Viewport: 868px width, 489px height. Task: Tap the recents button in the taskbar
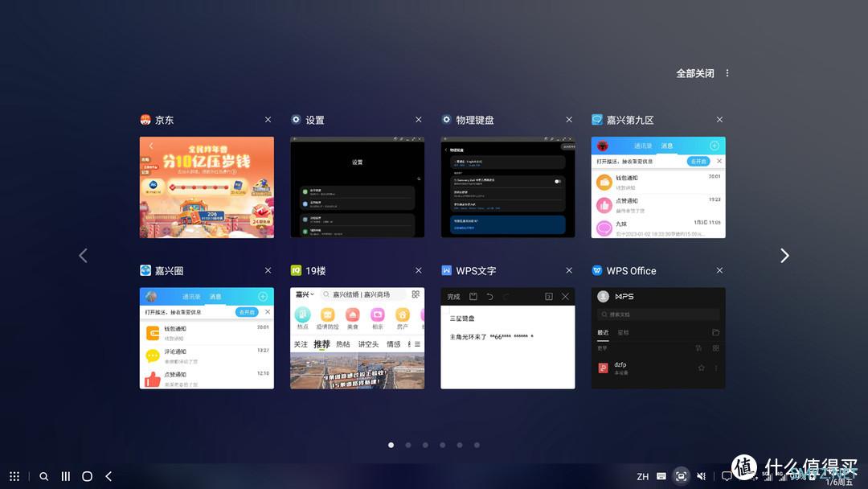[x=66, y=476]
